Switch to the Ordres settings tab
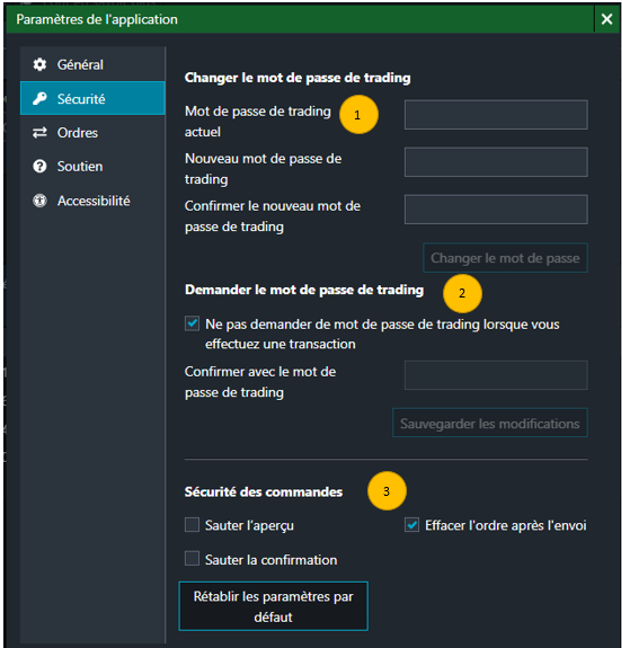 pos(78,133)
